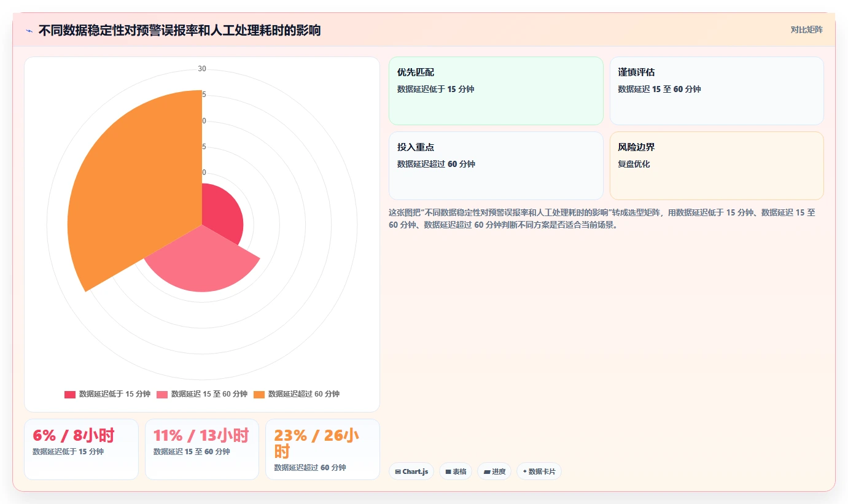This screenshot has width=848, height=504.
Task: Click the 数据卡片 chip
Action: (x=539, y=471)
